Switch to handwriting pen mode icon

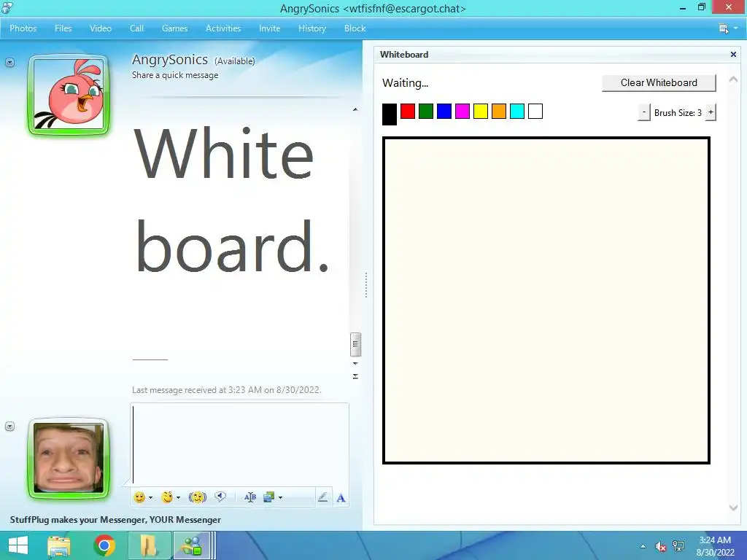pos(322,497)
